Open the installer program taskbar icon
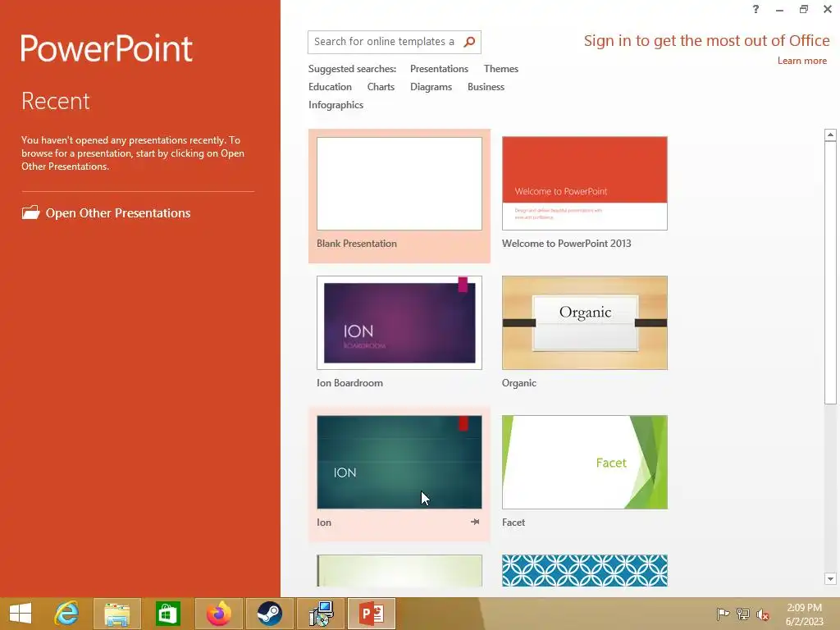This screenshot has height=630, width=840. pos(321,614)
